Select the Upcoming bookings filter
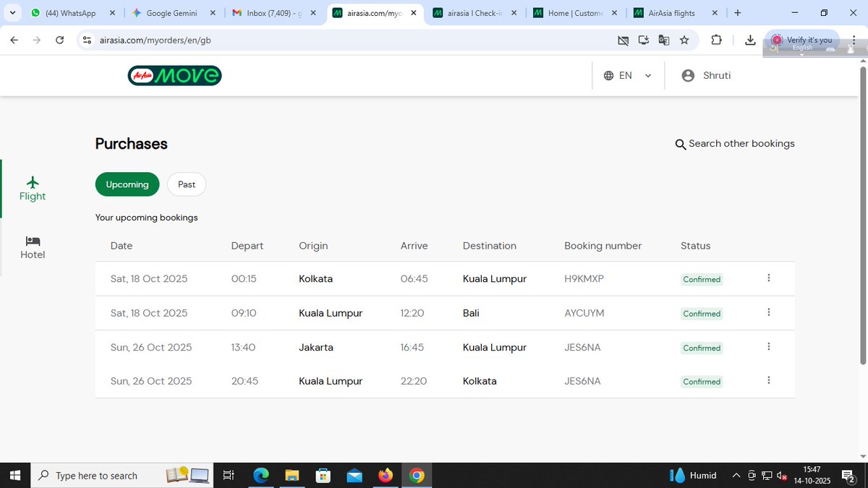 127,184
